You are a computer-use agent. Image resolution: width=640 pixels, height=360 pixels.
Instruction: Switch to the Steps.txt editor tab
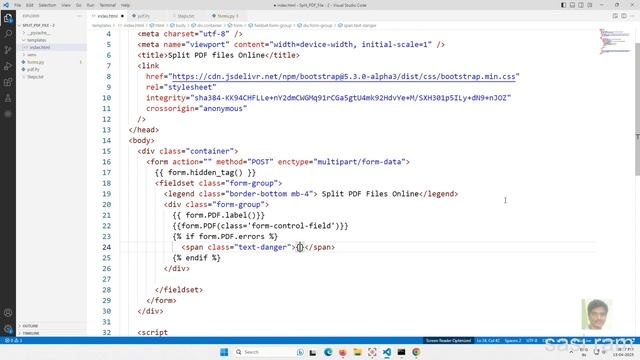186,16
